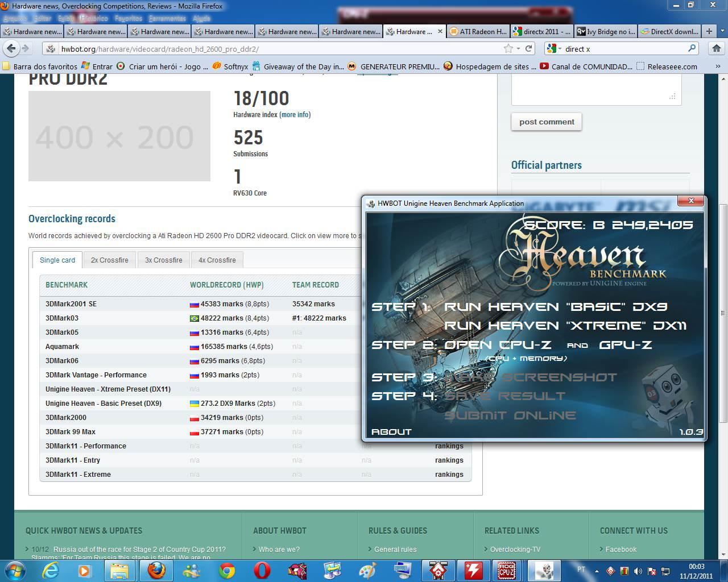Screen dimensions: 728x582
Task: Open the Windows Start button
Action: click(15, 570)
